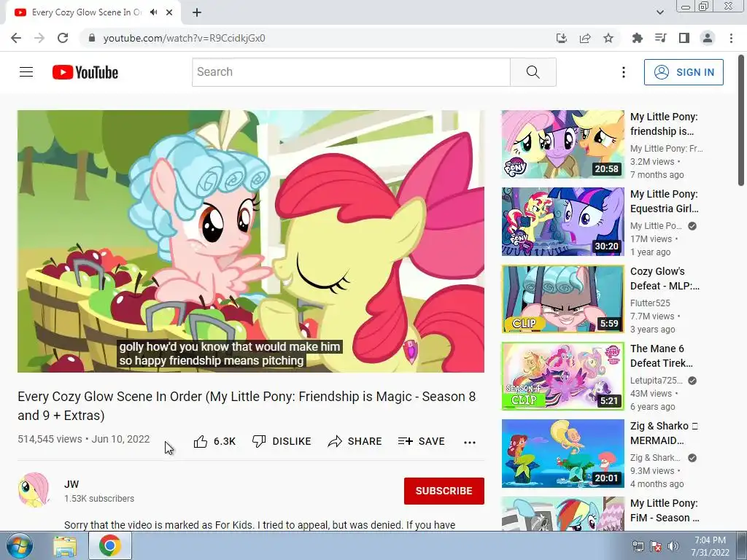Image resolution: width=747 pixels, height=560 pixels.
Task: Open The Mane 6 Defeat Tirek thumbnail
Action: pyautogui.click(x=562, y=376)
